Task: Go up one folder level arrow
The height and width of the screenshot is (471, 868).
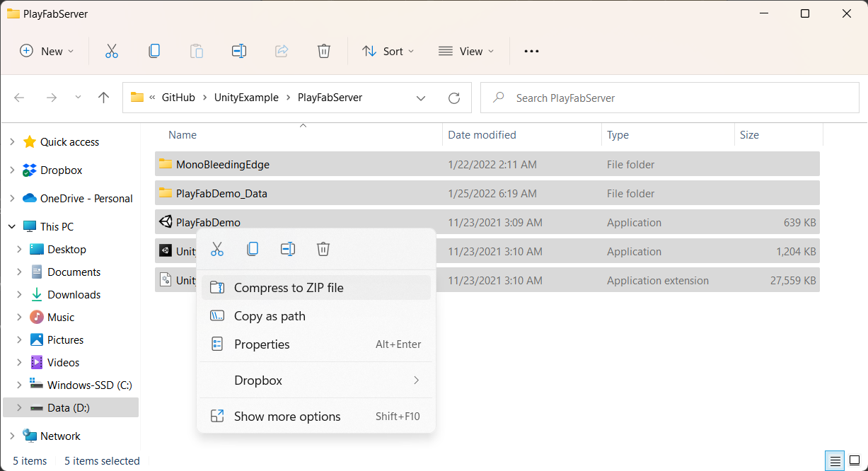Action: [104, 98]
